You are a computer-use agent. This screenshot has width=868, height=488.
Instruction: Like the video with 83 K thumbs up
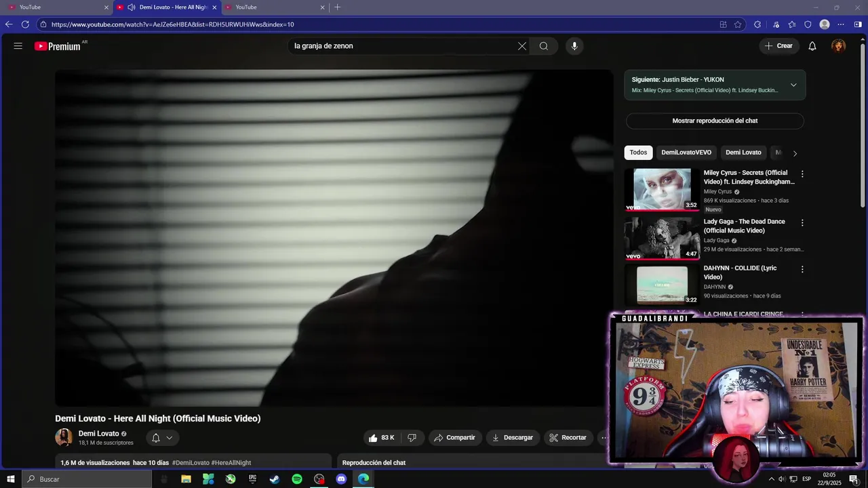tap(381, 438)
